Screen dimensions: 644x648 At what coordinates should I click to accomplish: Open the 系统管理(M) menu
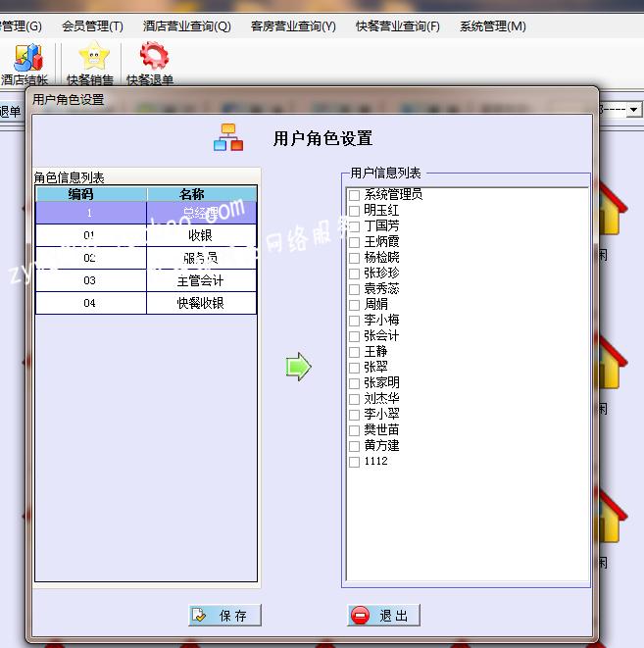click(493, 26)
